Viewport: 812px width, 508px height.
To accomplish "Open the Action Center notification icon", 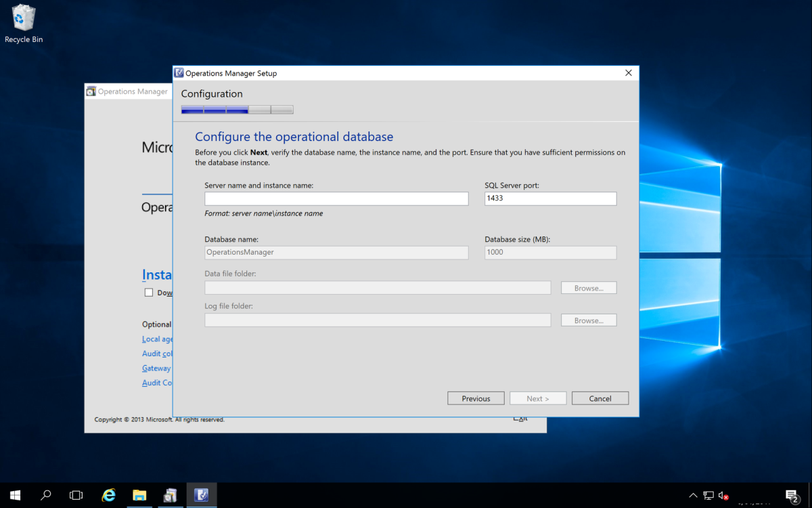I will pos(792,495).
